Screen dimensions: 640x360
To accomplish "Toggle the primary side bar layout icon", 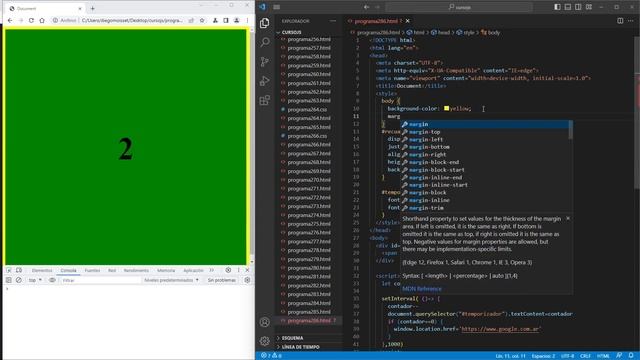I will tap(557, 7).
